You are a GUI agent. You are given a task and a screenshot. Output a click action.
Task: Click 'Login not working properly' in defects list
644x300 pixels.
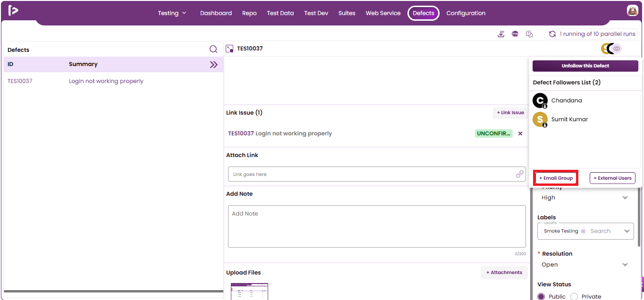(x=106, y=81)
